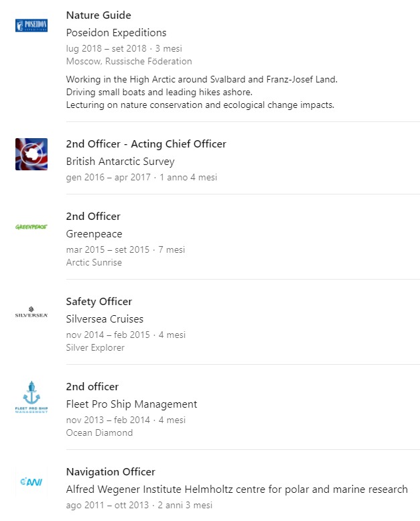Click the Arctic Sunrise location text
The image size is (420, 521).
point(94,262)
